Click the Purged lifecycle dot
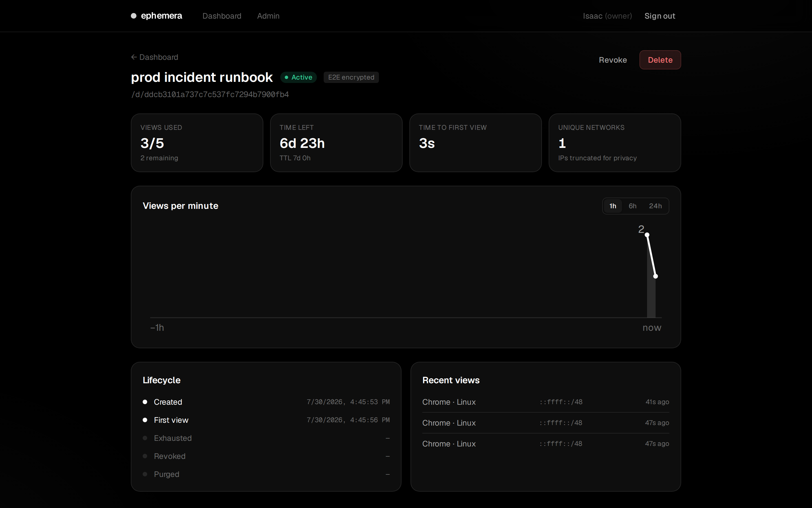Screen dimensions: 812x508 click(145, 474)
